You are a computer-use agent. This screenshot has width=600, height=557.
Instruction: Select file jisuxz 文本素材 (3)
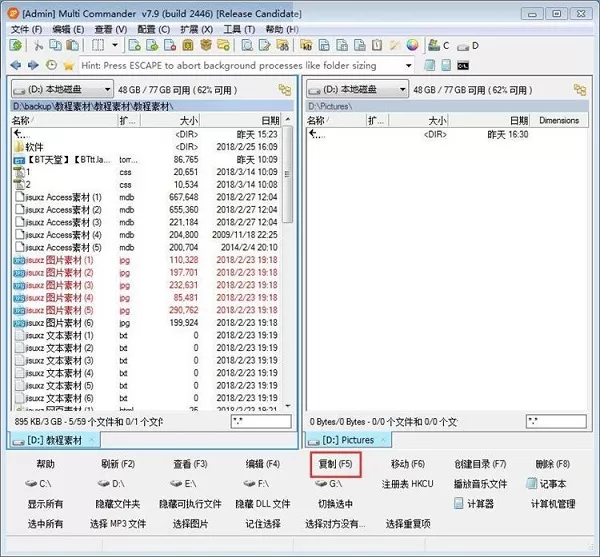[146, 361]
